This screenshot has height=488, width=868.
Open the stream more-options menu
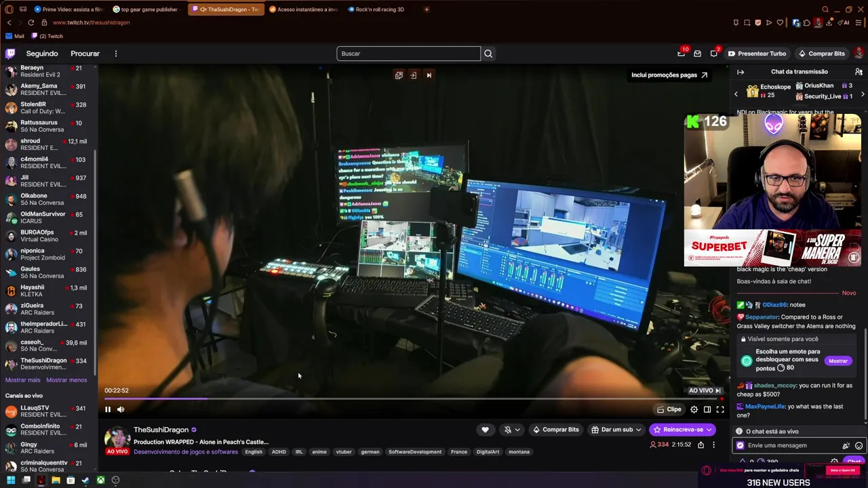(x=713, y=445)
